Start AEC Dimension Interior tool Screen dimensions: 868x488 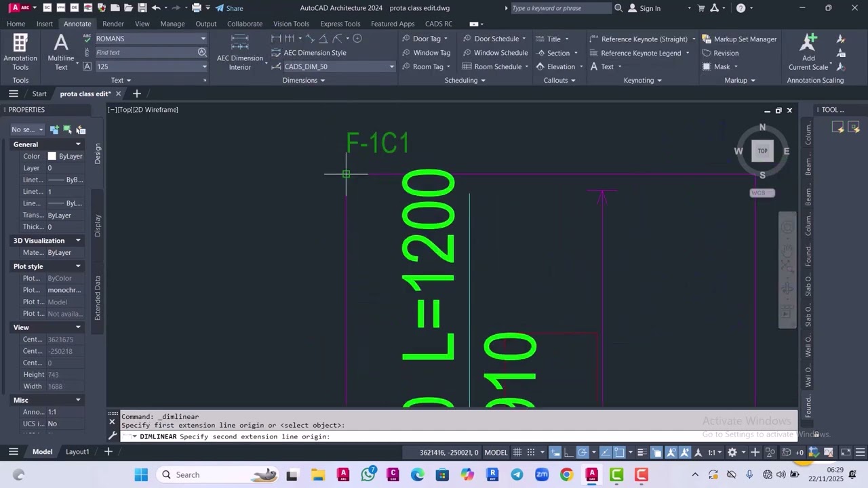tap(239, 52)
